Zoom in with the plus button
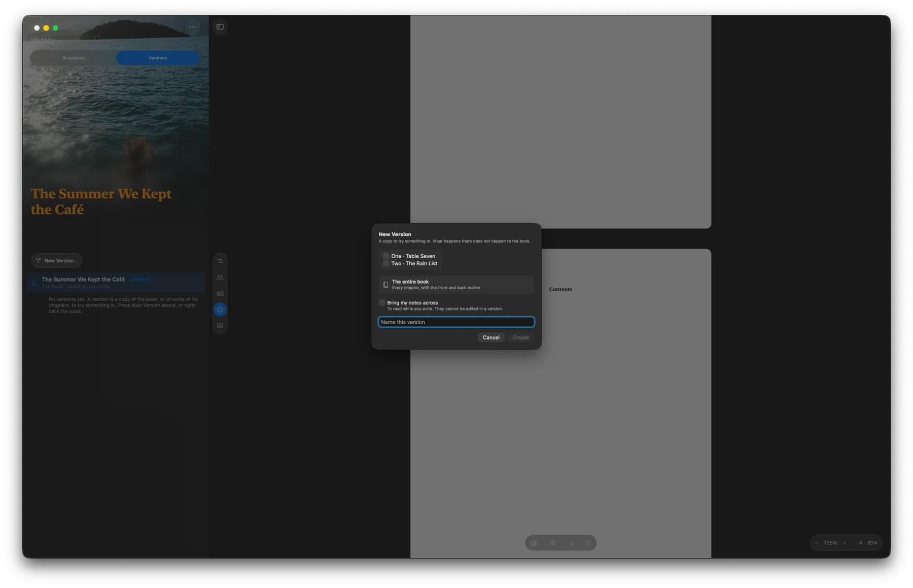Image resolution: width=913 pixels, height=588 pixels. [x=845, y=543]
